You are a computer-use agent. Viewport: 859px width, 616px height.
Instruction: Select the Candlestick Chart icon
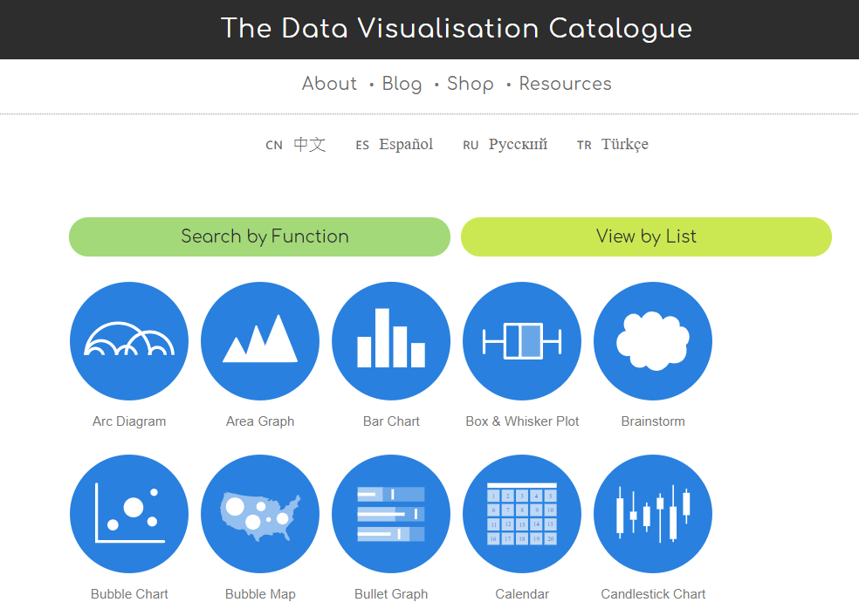pyautogui.click(x=653, y=514)
